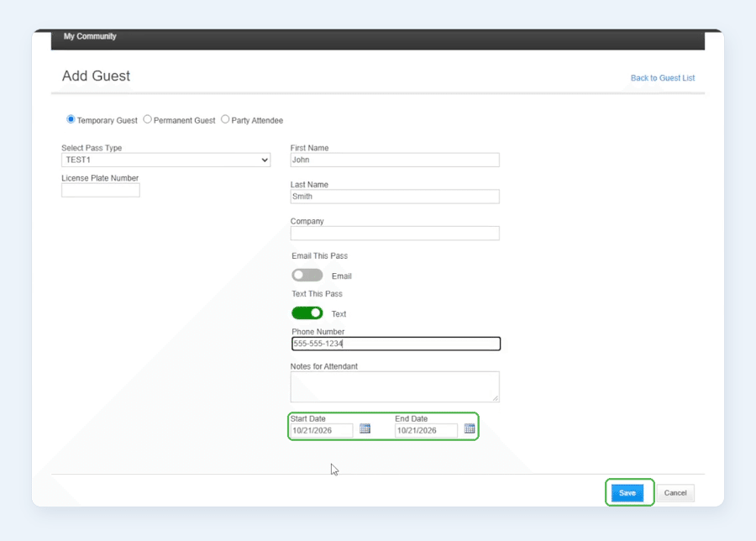756x541 pixels.
Task: Click the License Plate Number label
Action: [x=100, y=178]
